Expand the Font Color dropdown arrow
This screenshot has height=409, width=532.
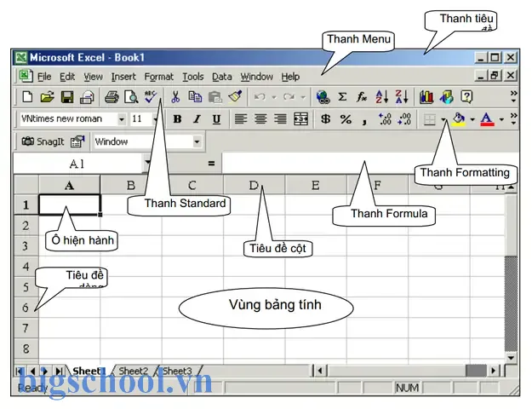[501, 119]
